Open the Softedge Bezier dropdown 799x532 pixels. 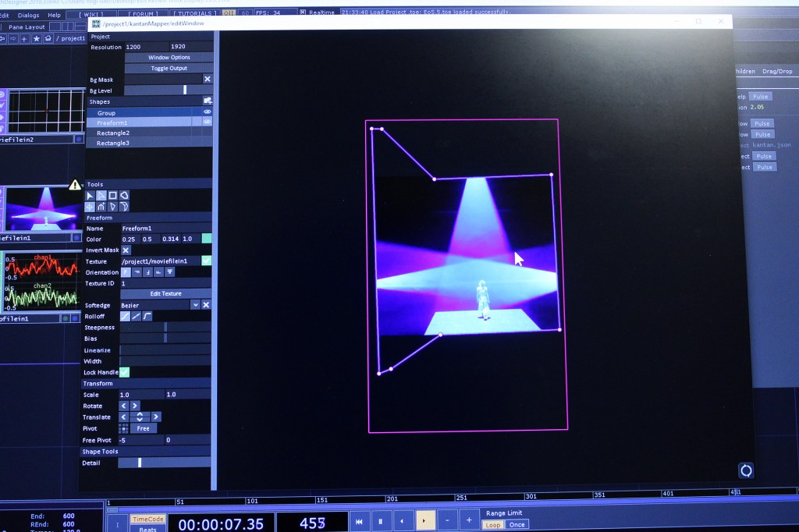(x=195, y=305)
